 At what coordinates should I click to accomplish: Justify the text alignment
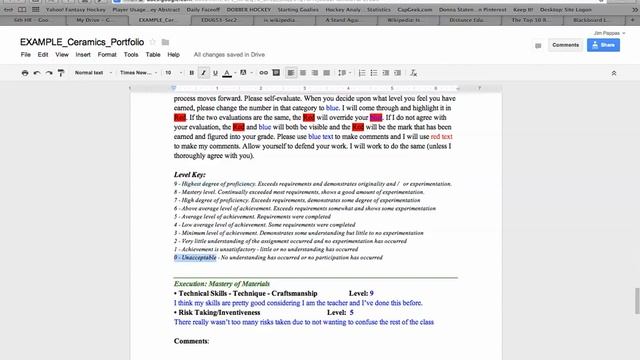tap(327, 73)
